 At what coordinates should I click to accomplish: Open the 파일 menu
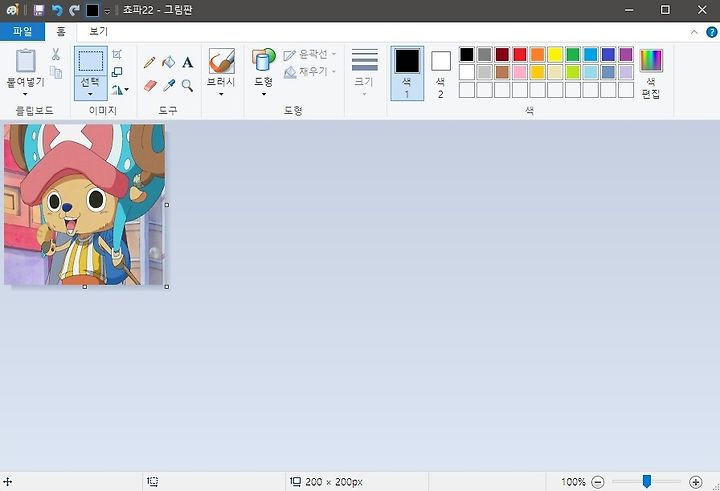tap(22, 32)
